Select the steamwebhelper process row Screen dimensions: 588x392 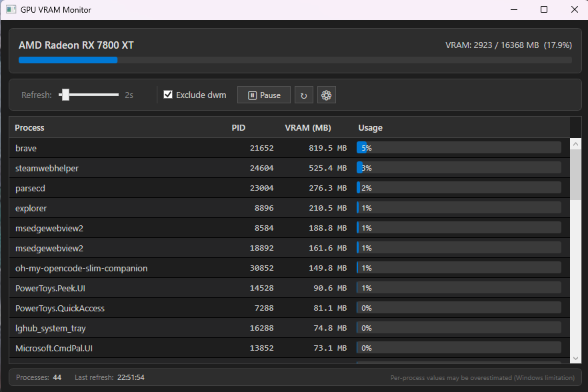(x=289, y=168)
